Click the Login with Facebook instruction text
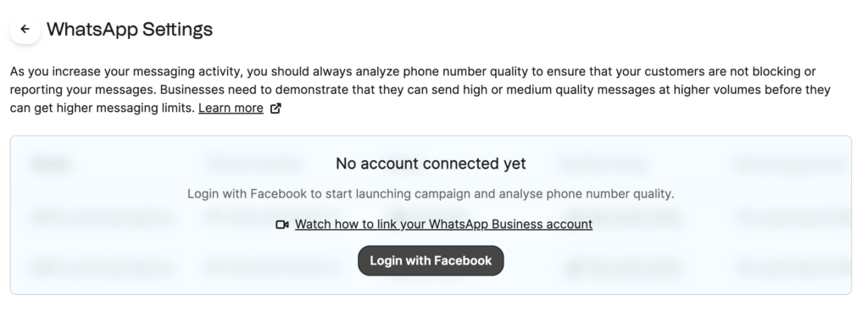This screenshot has height=323, width=868. (x=431, y=194)
